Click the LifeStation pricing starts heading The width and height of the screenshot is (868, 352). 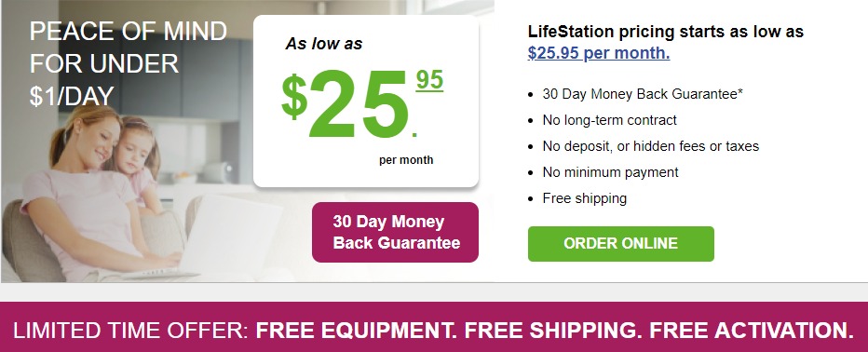[x=665, y=32]
